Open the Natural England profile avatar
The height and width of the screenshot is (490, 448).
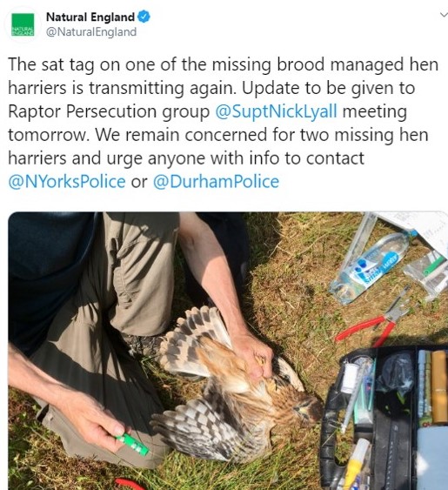coord(23,24)
